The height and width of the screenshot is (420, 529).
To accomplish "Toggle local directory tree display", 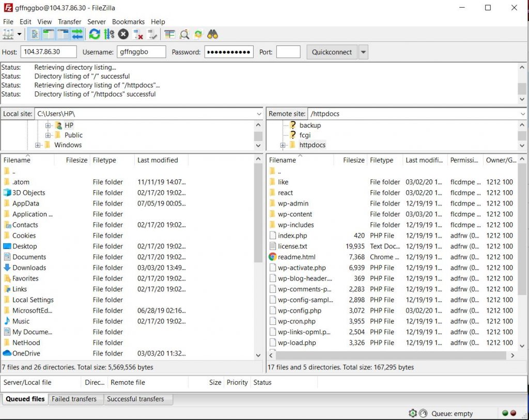I will coord(49,35).
